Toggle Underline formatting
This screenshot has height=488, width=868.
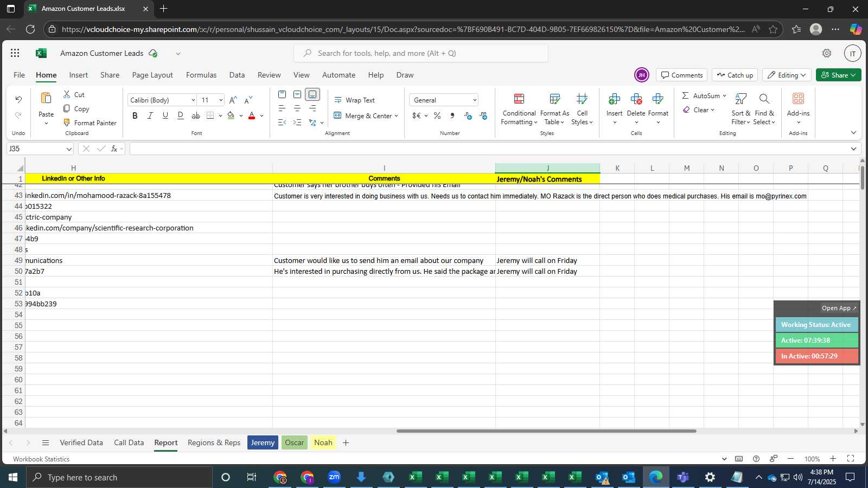165,115
